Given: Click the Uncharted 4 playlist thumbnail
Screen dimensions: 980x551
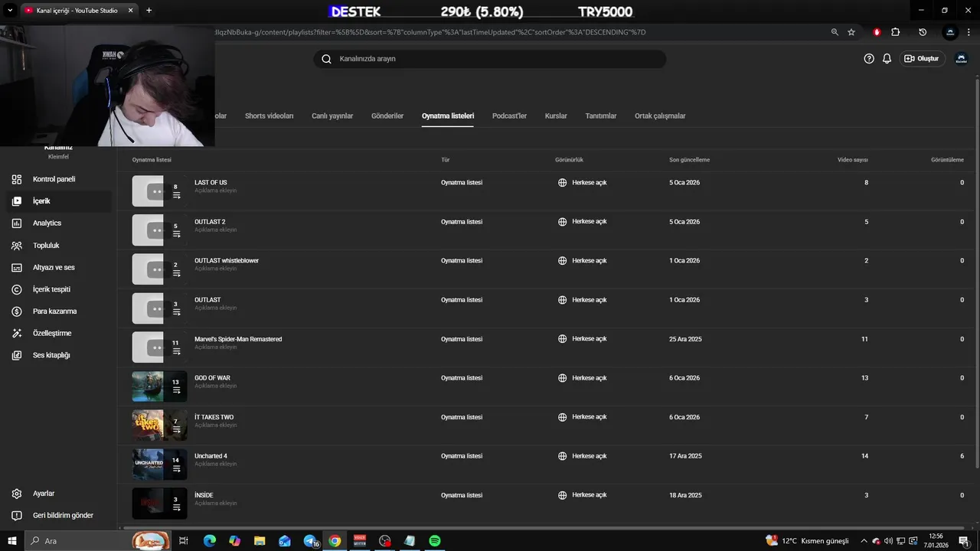Looking at the screenshot, I should pos(159,465).
